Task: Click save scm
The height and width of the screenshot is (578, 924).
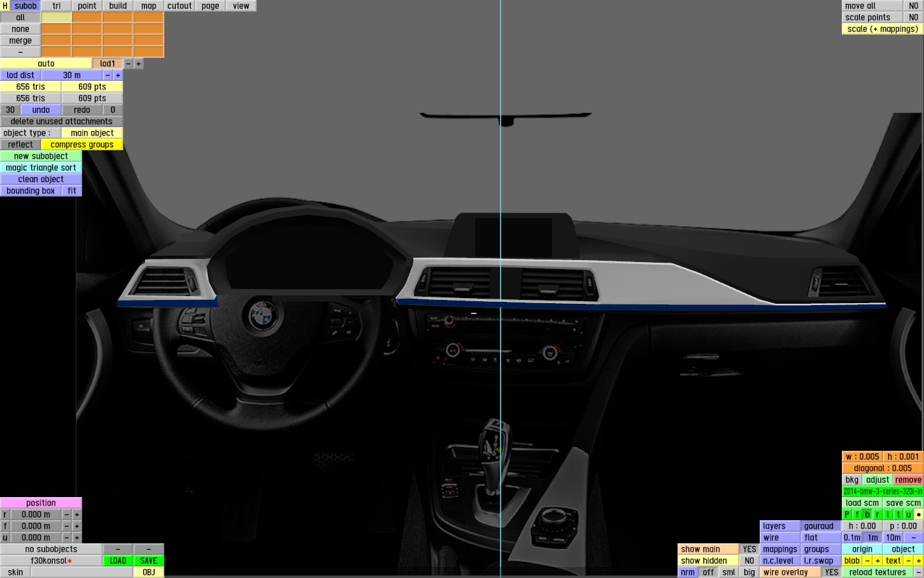Action: coord(903,503)
